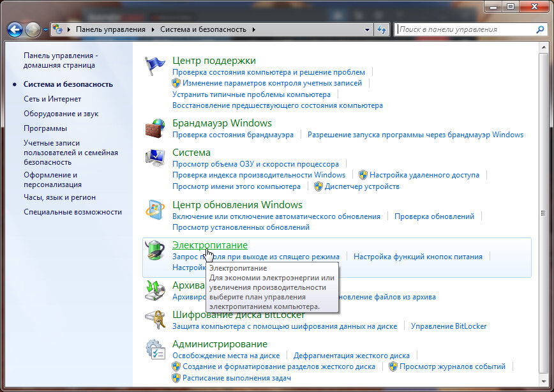
Task: Click the refresh button next to address bar
Action: pyautogui.click(x=382, y=29)
